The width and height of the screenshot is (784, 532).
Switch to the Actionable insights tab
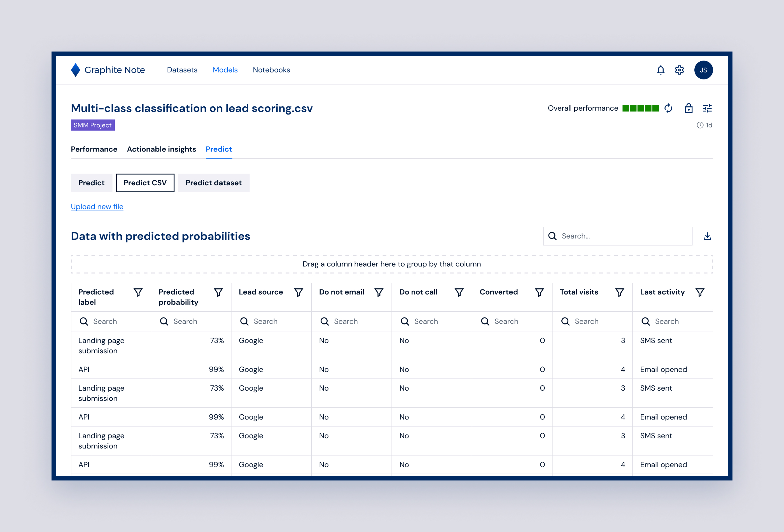coord(161,149)
